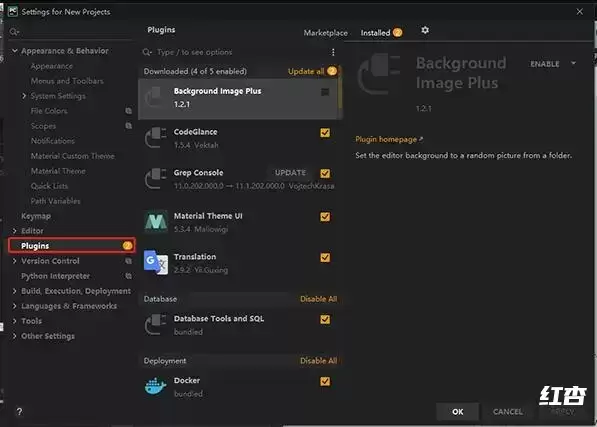Click the Material Theme UI logo icon
This screenshot has width=597, height=427.
click(156, 222)
